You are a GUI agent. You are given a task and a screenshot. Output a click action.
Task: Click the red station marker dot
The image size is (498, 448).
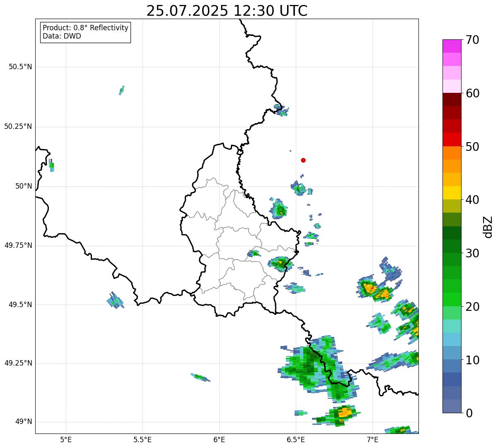point(303,160)
